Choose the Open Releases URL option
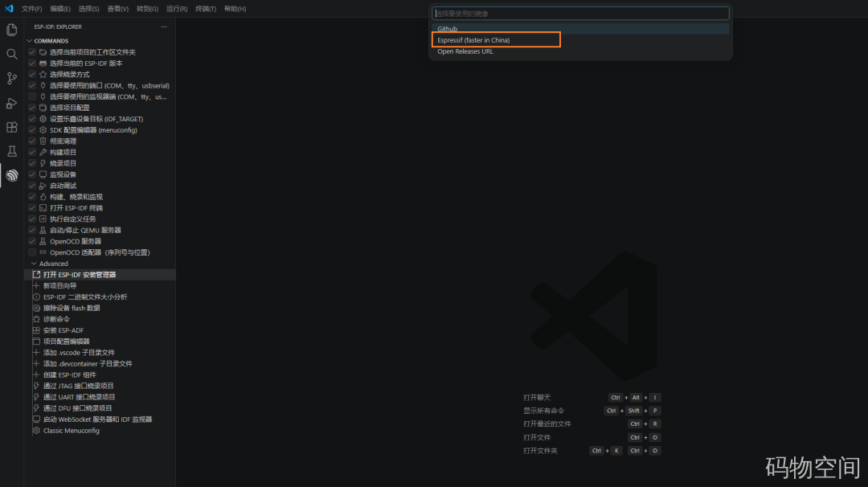This screenshot has width=868, height=487. coord(580,51)
